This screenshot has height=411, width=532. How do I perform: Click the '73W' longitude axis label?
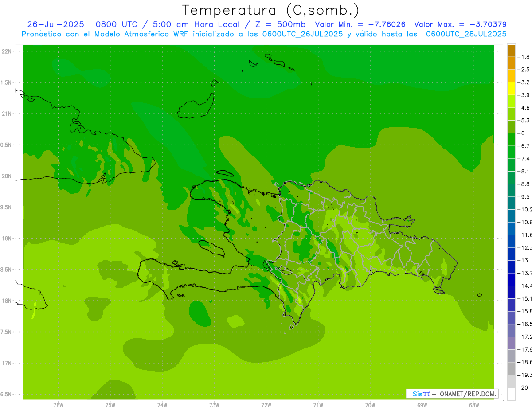214,405
